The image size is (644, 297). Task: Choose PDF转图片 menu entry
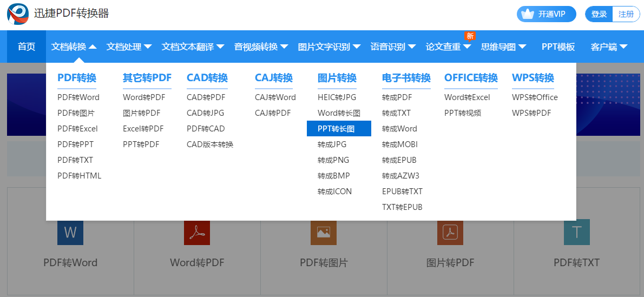(x=76, y=113)
